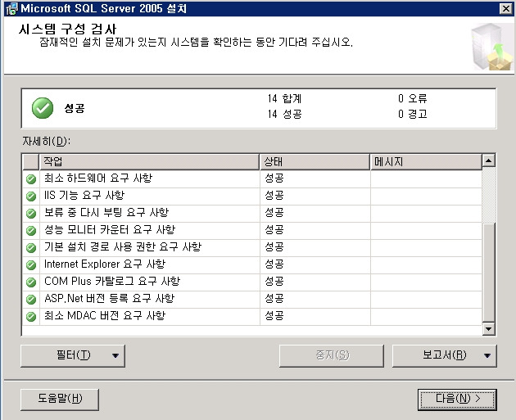Click the 14 합계 summary text
The width and height of the screenshot is (516, 420).
pos(284,98)
